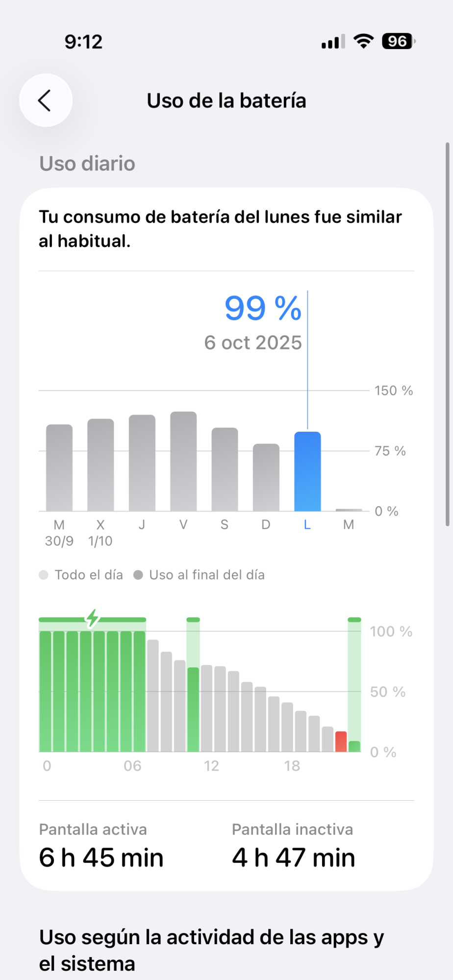Tap the 'Uso al final del día' legend dot
453x980 pixels.
click(138, 575)
